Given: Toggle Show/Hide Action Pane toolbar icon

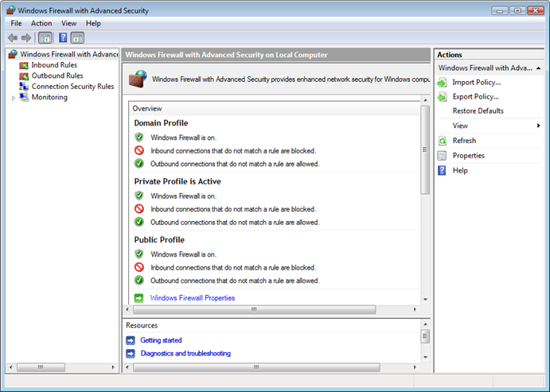Looking at the screenshot, I should point(77,38).
